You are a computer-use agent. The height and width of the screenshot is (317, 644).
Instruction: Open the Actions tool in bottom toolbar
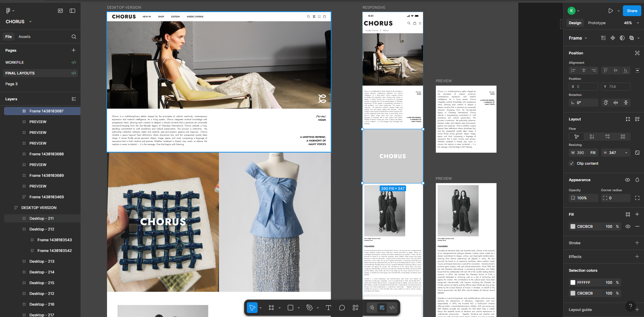(x=356, y=308)
